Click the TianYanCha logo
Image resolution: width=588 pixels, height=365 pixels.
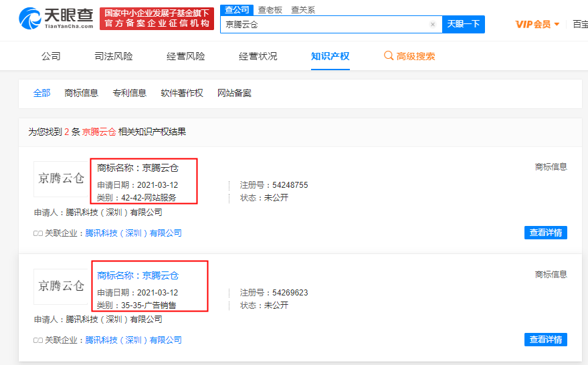click(56, 18)
